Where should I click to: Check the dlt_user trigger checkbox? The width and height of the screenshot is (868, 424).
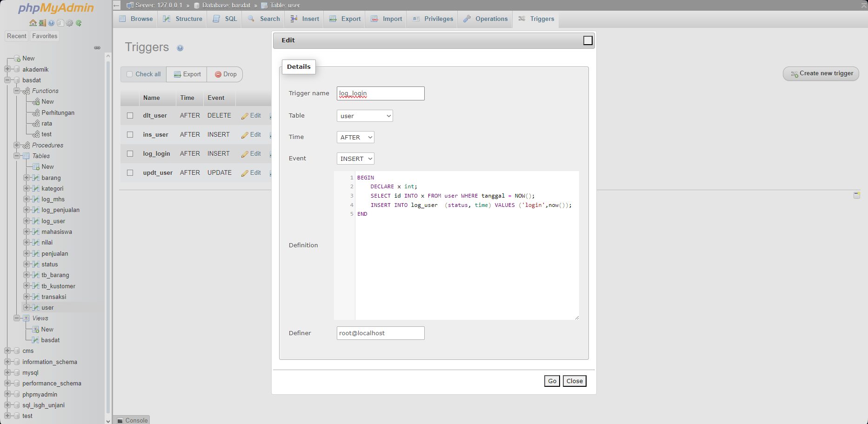pyautogui.click(x=130, y=116)
